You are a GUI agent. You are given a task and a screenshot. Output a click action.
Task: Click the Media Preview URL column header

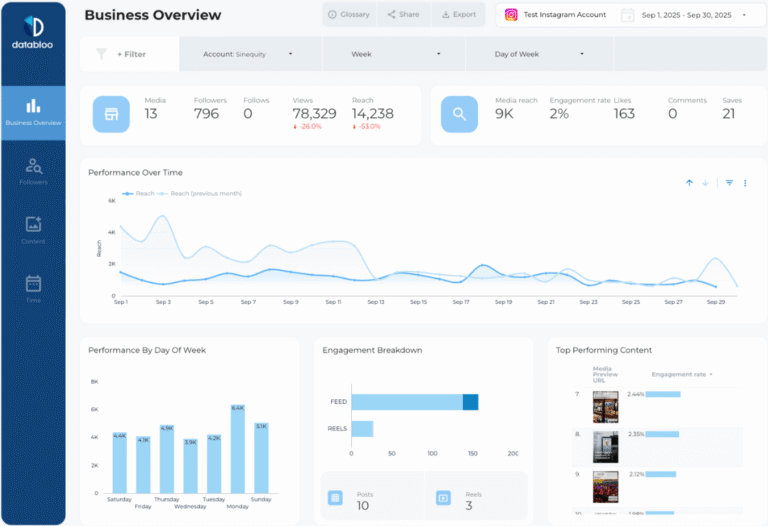(605, 374)
